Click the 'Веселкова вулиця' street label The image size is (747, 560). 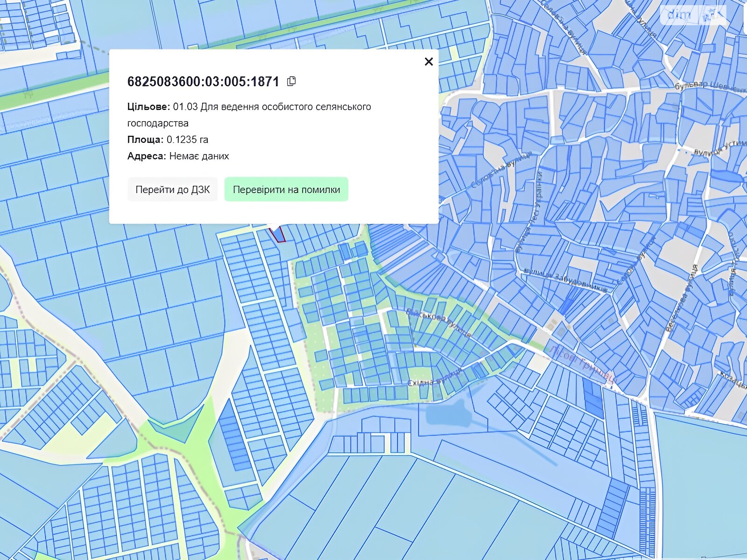click(x=681, y=300)
